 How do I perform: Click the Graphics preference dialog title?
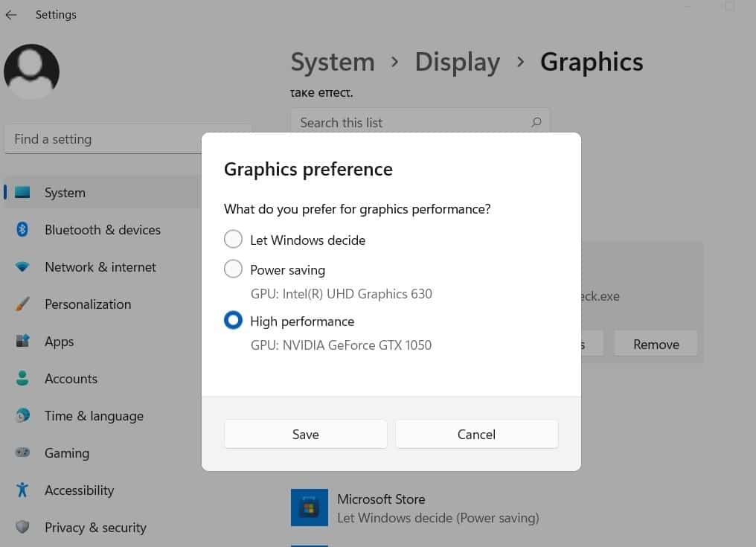308,170
